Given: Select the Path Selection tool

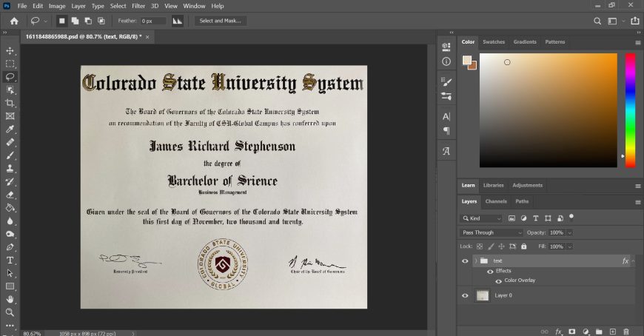Looking at the screenshot, I should click(10, 273).
